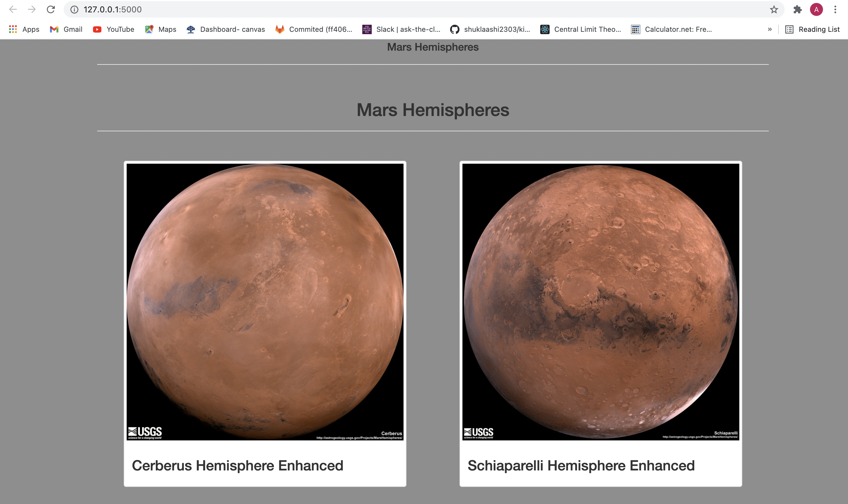
Task: Open the three-dot Chrome menu
Action: (x=835, y=9)
